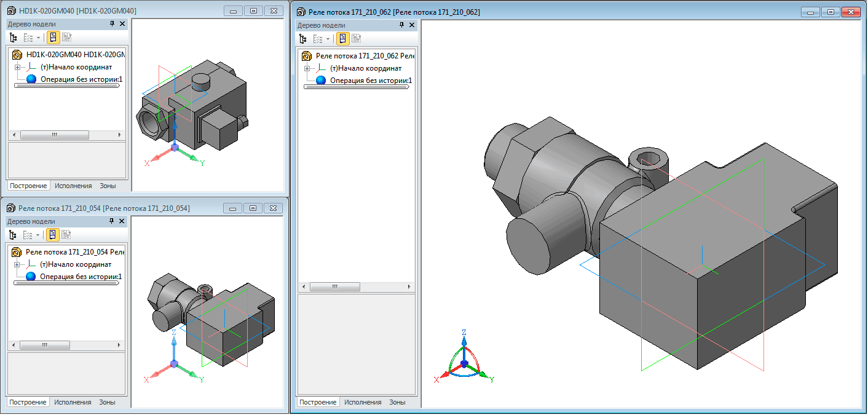Select the 3D valve model in the HD1K-020GM040 viewport
868x415 pixels.
coord(191,106)
